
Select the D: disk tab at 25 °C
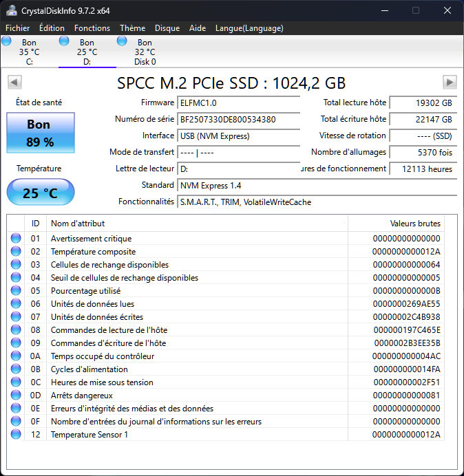87,52
